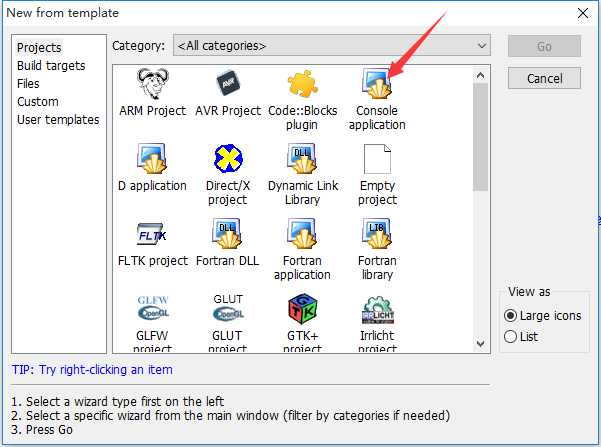Click the 'Empty project' label text

pos(377,193)
